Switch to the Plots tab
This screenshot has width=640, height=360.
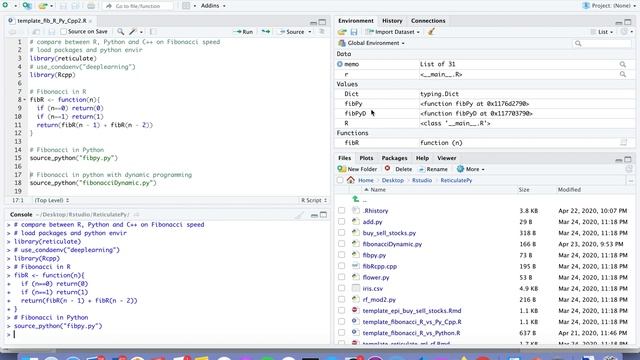click(x=366, y=158)
